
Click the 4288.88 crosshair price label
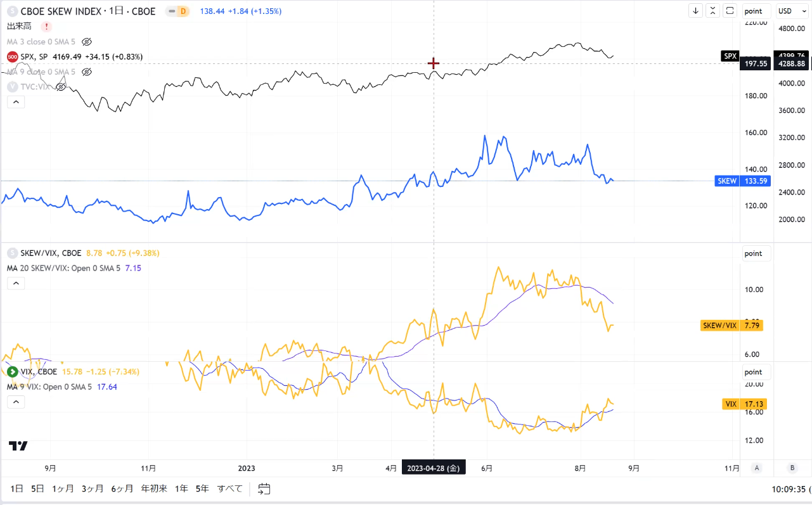(x=792, y=63)
